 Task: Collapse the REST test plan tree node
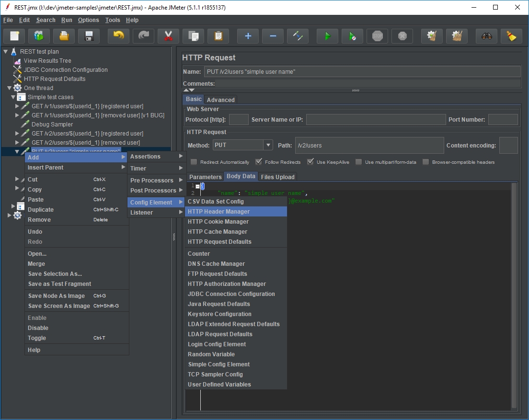tap(5, 52)
